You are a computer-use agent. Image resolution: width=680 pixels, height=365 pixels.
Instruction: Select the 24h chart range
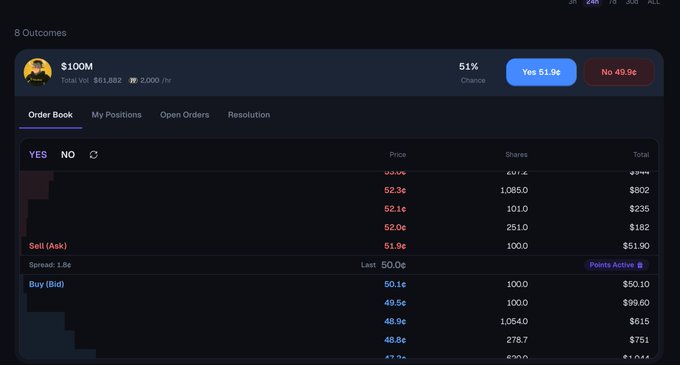(592, 3)
